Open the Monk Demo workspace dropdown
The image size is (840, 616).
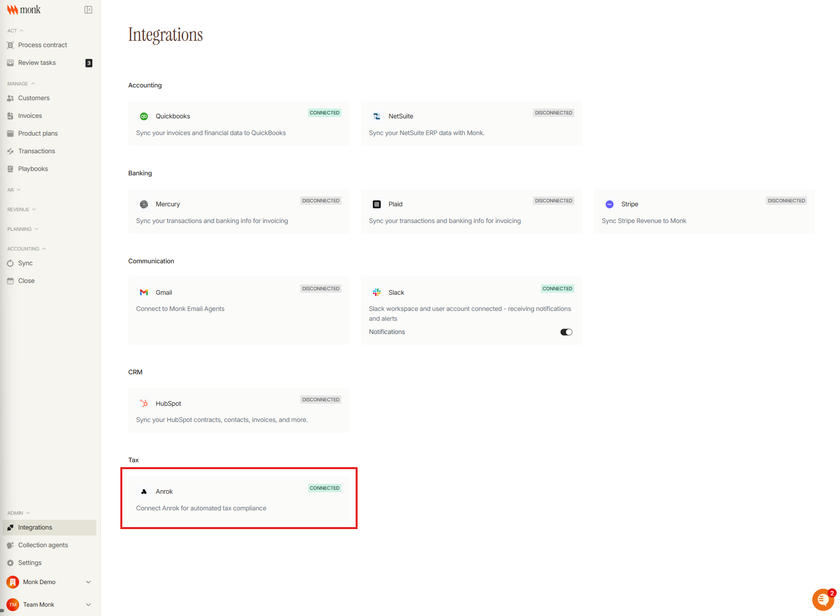(49, 582)
